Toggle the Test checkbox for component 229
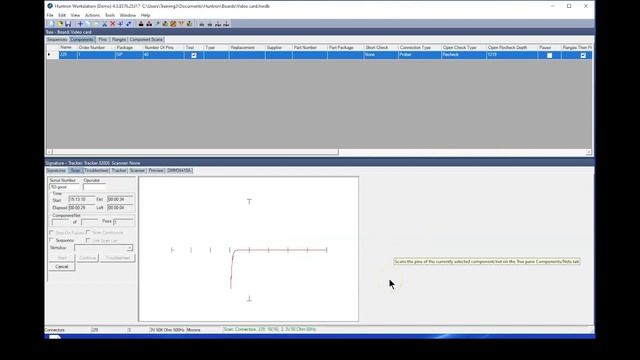 click(x=194, y=55)
